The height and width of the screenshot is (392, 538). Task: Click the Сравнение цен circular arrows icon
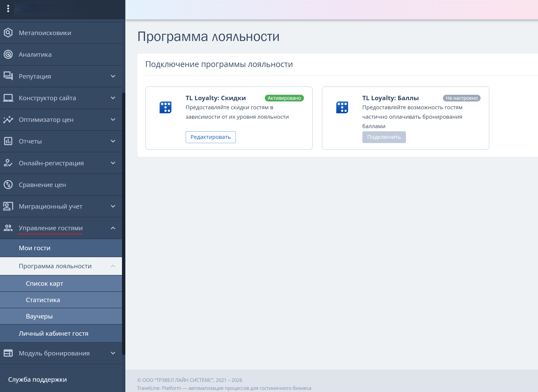tap(8, 185)
